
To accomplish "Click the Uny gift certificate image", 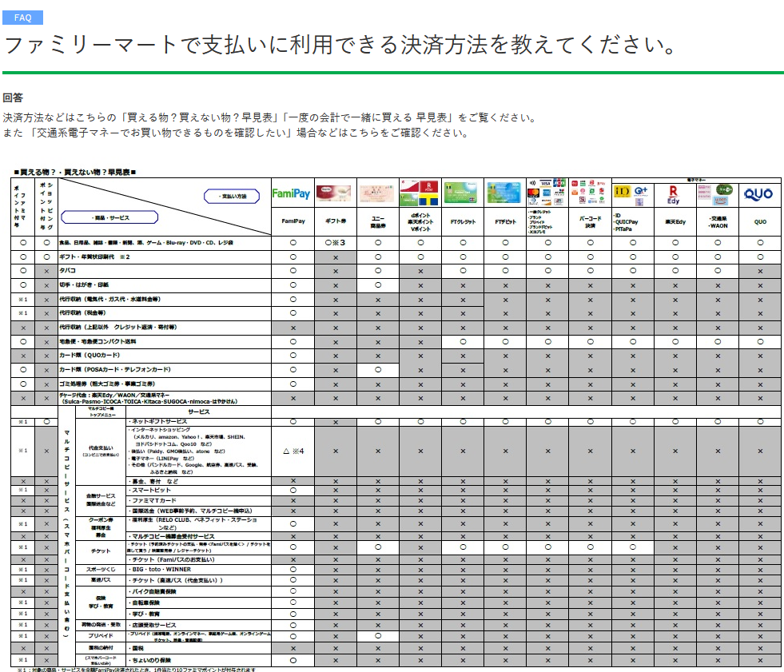I will click(x=377, y=193).
